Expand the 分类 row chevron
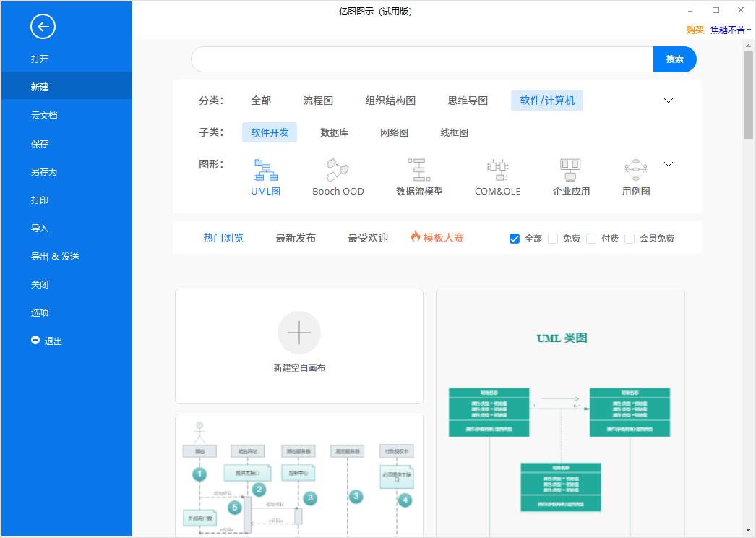 point(668,101)
